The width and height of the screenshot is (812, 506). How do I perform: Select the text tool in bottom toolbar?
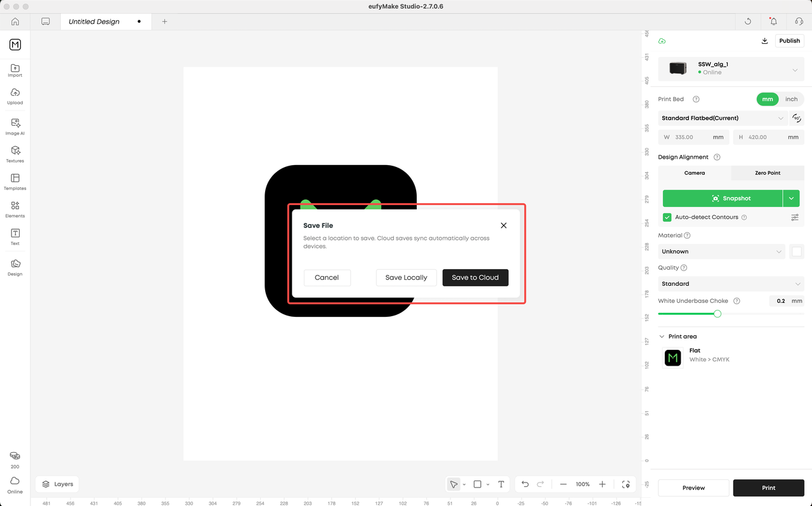pyautogui.click(x=501, y=484)
